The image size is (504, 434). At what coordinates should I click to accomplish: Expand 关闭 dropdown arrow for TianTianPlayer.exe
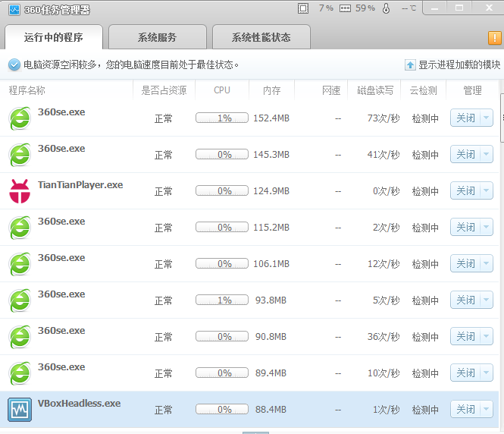coord(487,190)
